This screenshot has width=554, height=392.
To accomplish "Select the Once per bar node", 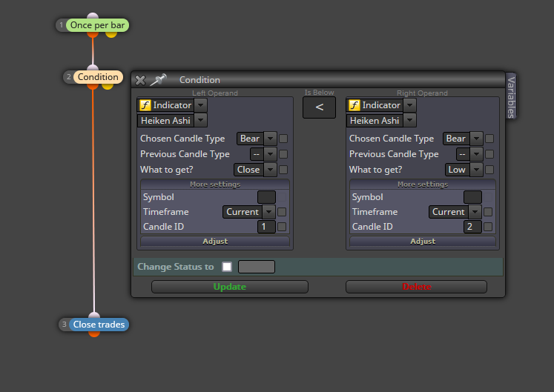I will pyautogui.click(x=97, y=25).
